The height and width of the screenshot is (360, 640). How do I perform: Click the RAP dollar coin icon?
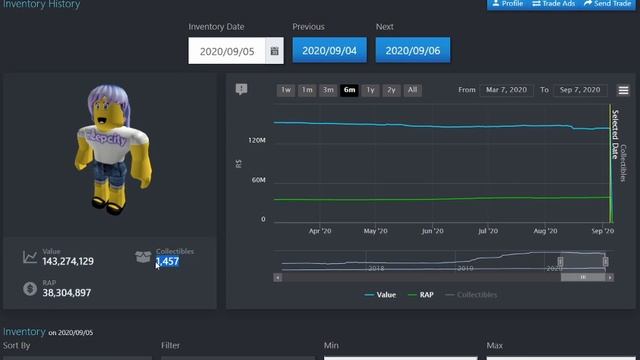[x=30, y=289]
